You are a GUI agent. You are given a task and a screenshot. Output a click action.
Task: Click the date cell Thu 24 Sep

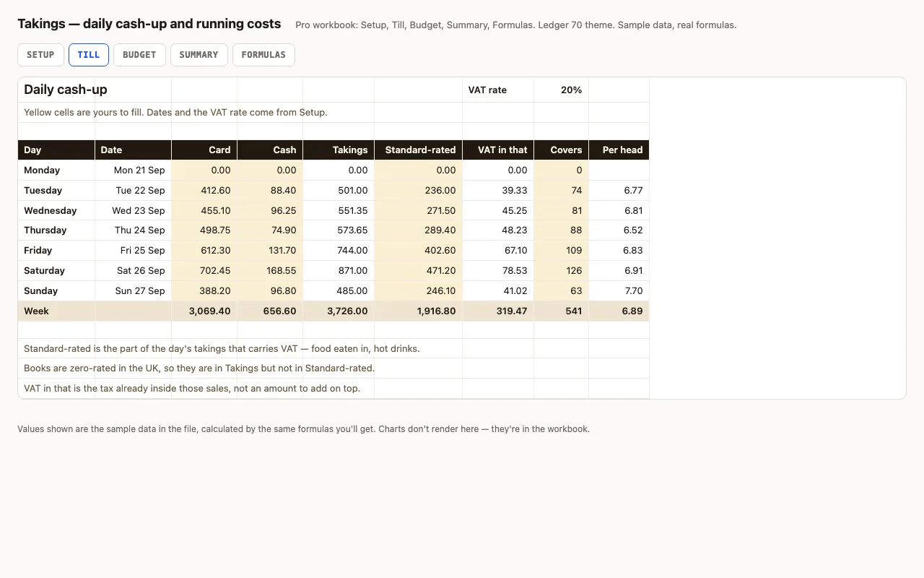133,230
